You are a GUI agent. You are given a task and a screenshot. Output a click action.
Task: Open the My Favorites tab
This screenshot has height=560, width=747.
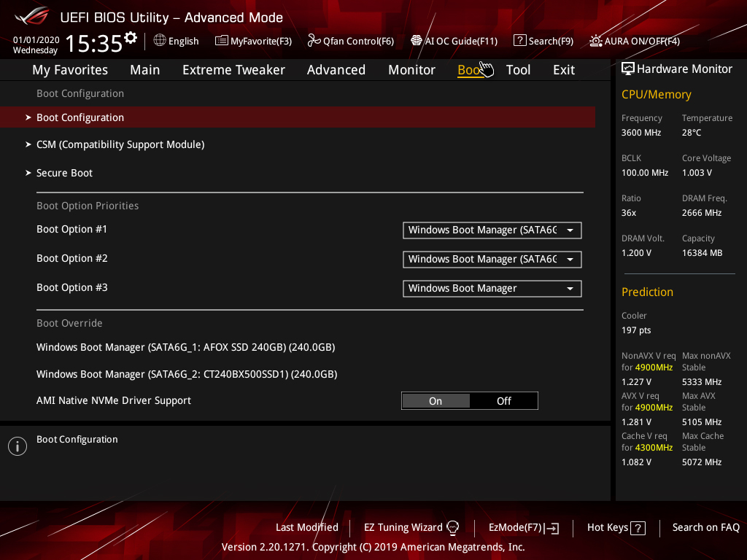coord(70,70)
